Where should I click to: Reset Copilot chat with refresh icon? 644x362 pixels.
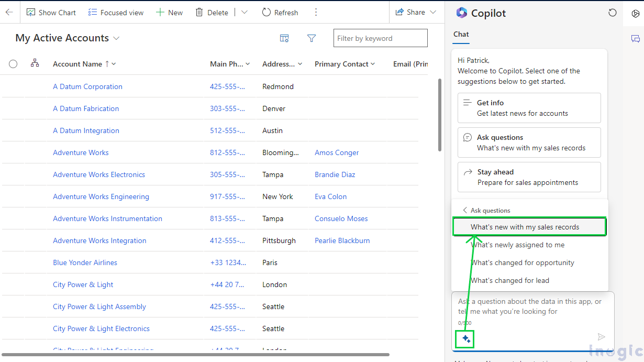[x=612, y=13]
